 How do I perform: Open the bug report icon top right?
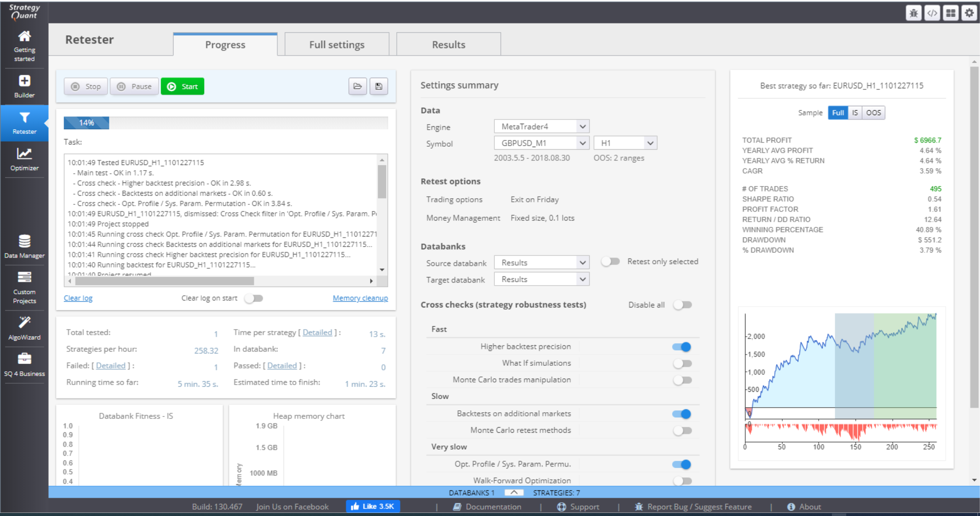pyautogui.click(x=914, y=13)
